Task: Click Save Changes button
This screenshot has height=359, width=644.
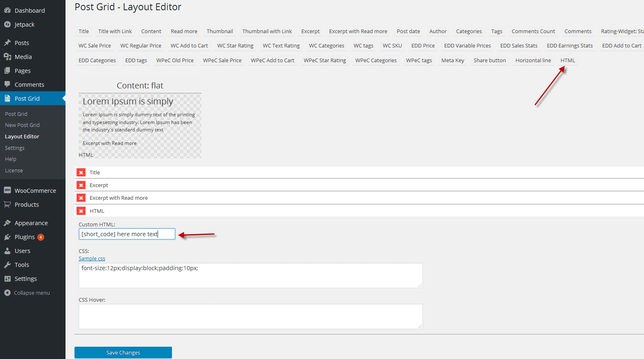Action: (x=123, y=352)
